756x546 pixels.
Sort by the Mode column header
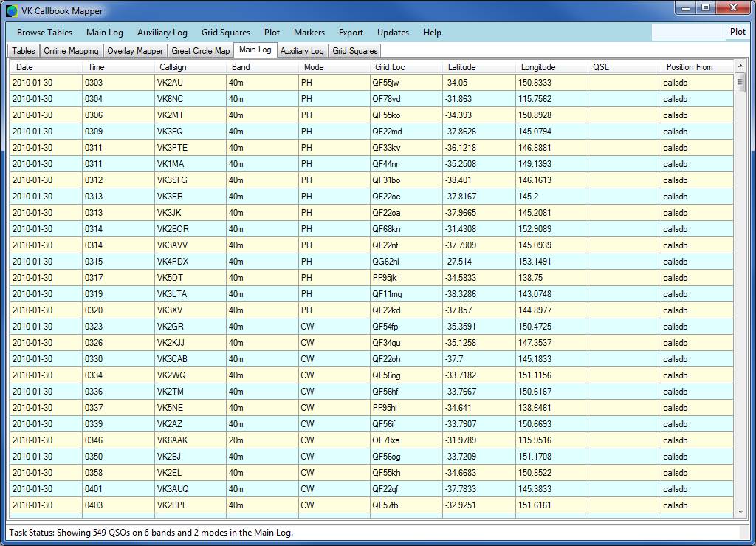click(x=334, y=67)
